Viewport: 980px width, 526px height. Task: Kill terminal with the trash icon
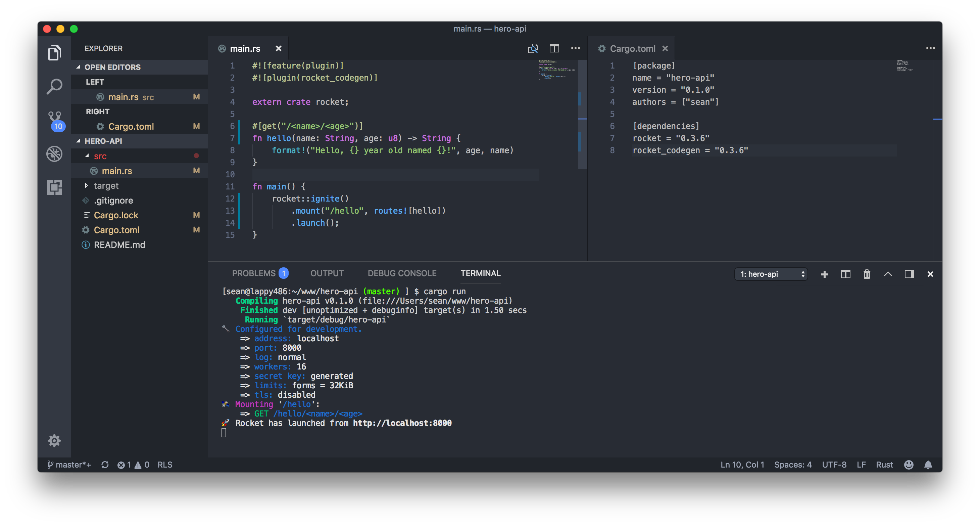pyautogui.click(x=867, y=274)
